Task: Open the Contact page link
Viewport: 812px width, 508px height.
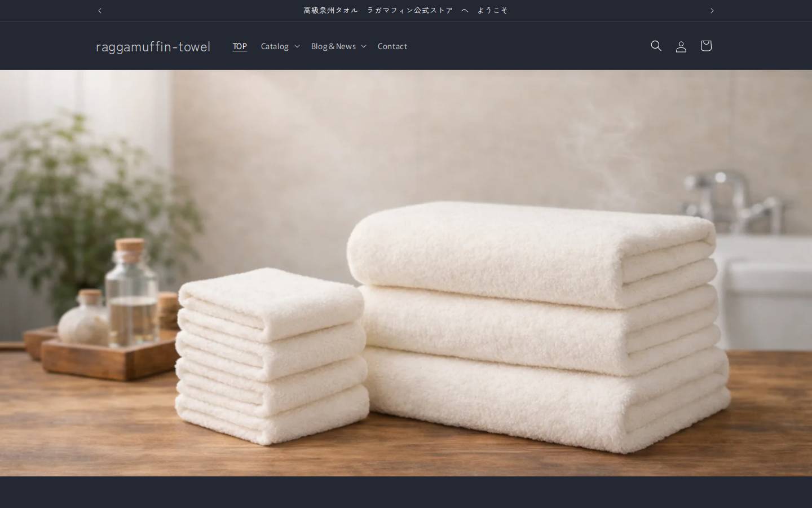Action: pyautogui.click(x=392, y=46)
